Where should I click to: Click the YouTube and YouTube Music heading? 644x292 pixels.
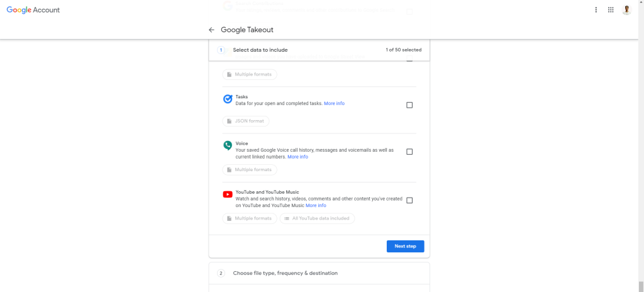[x=267, y=192]
